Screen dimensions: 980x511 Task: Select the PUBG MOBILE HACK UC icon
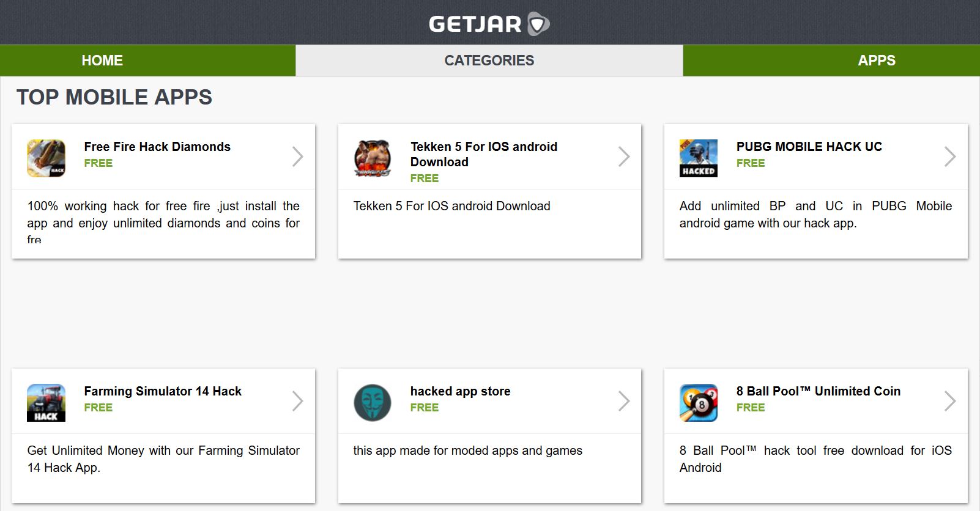[698, 156]
